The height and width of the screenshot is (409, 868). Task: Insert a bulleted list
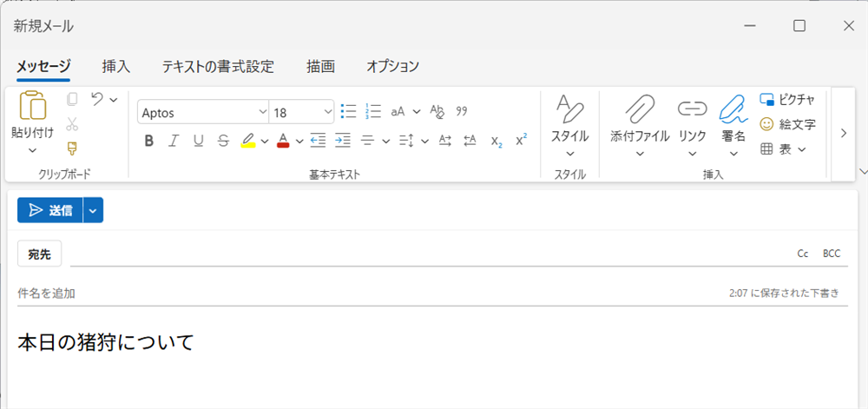(348, 111)
